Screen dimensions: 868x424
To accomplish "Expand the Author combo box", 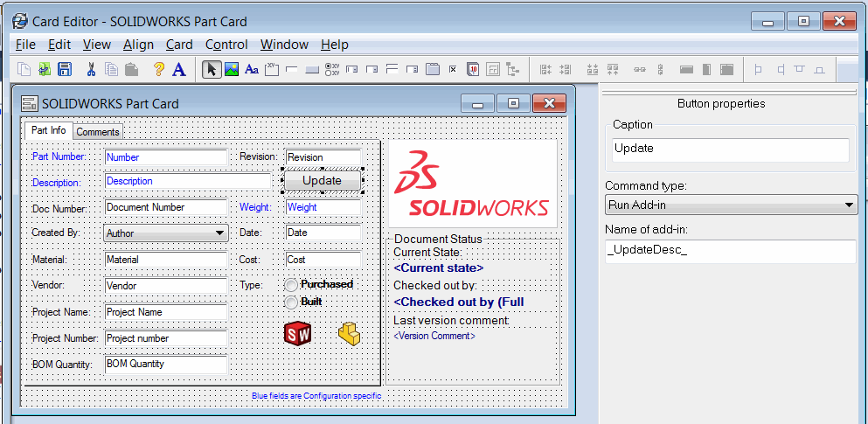I will (219, 233).
